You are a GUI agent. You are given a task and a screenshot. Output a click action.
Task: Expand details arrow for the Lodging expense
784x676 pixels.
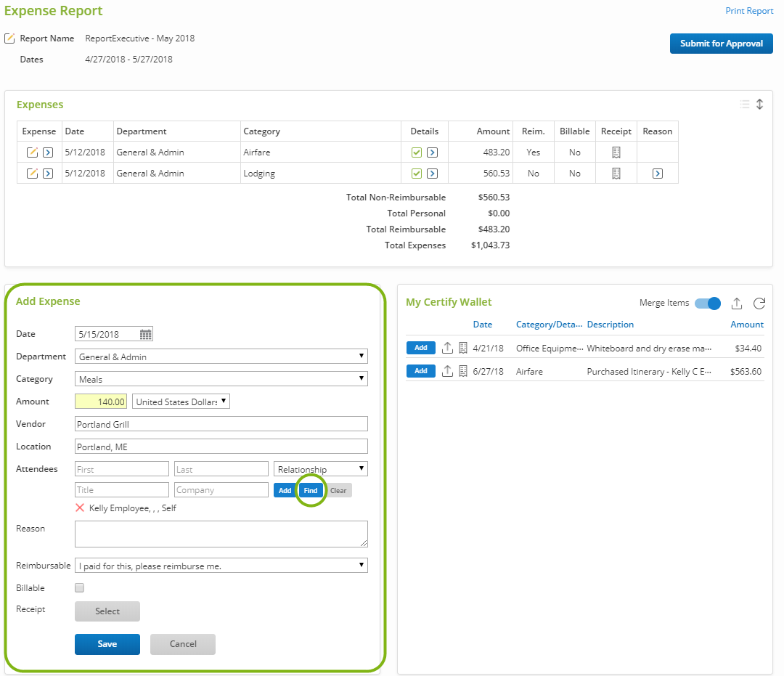point(433,173)
